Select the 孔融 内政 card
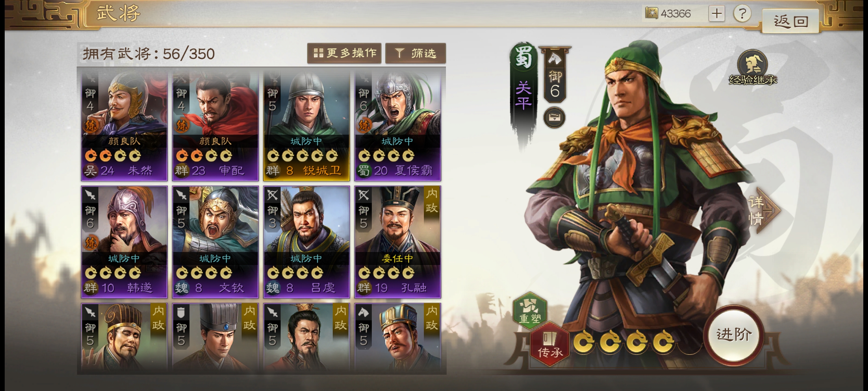The width and height of the screenshot is (868, 391). click(x=398, y=242)
